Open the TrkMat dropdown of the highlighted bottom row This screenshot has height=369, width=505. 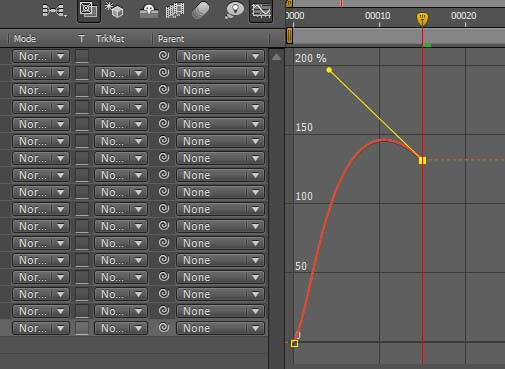tap(121, 328)
